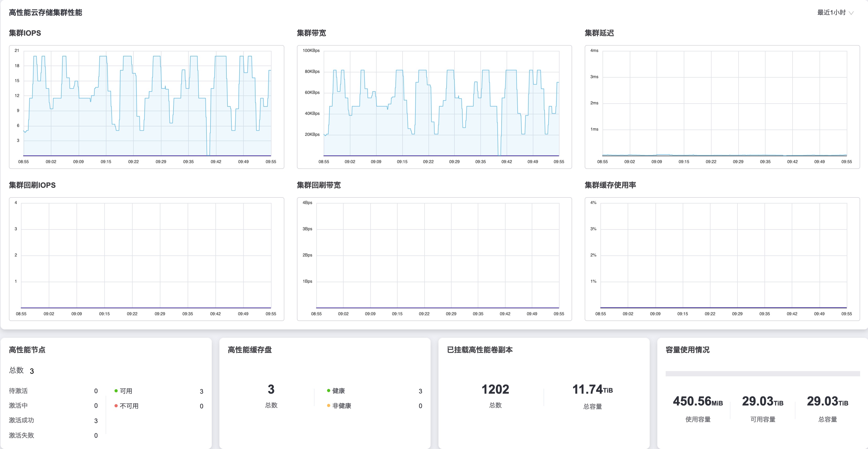Click the yellow dot next to 非健康

(329, 405)
